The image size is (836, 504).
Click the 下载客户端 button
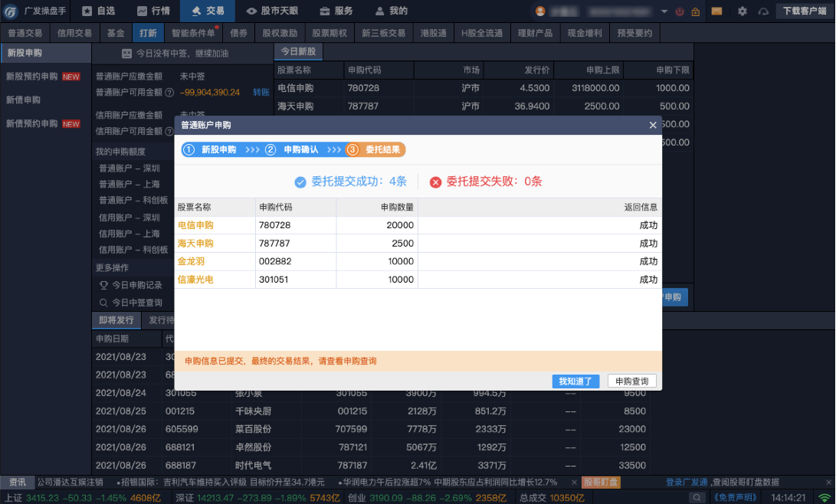pos(805,11)
